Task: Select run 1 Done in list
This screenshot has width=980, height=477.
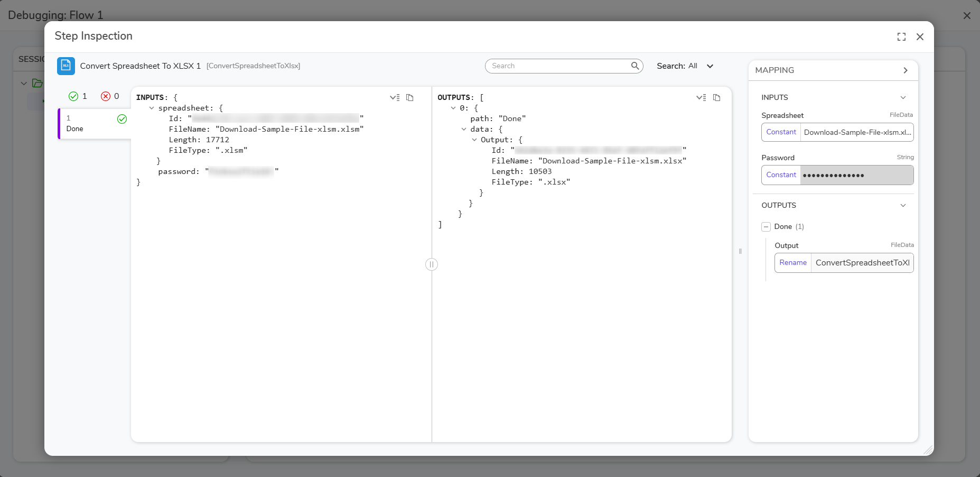Action: 95,124
